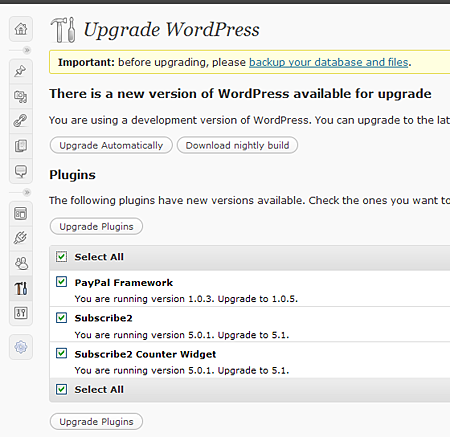The image size is (450, 437).
Task: Uncheck the Subscribe2 Counter Widget checkbox
Action: tap(61, 353)
